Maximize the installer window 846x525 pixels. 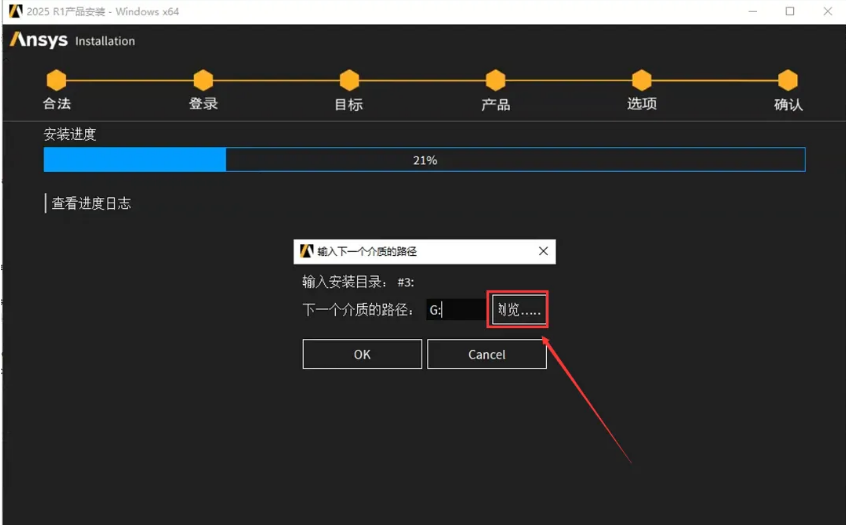pyautogui.click(x=790, y=11)
